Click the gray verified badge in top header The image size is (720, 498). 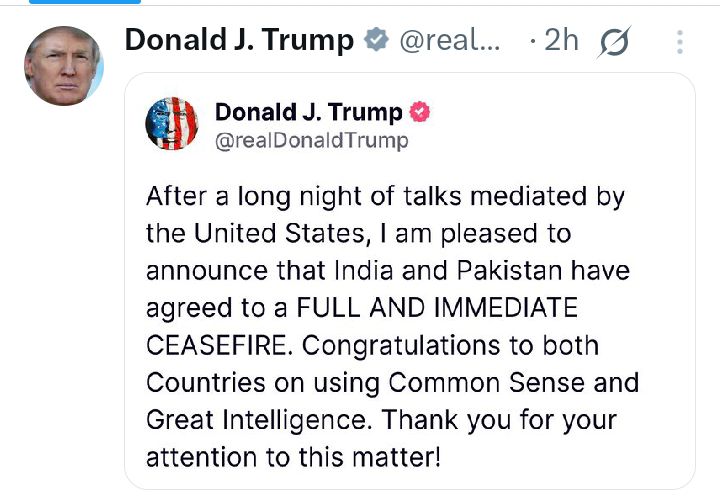[x=377, y=40]
